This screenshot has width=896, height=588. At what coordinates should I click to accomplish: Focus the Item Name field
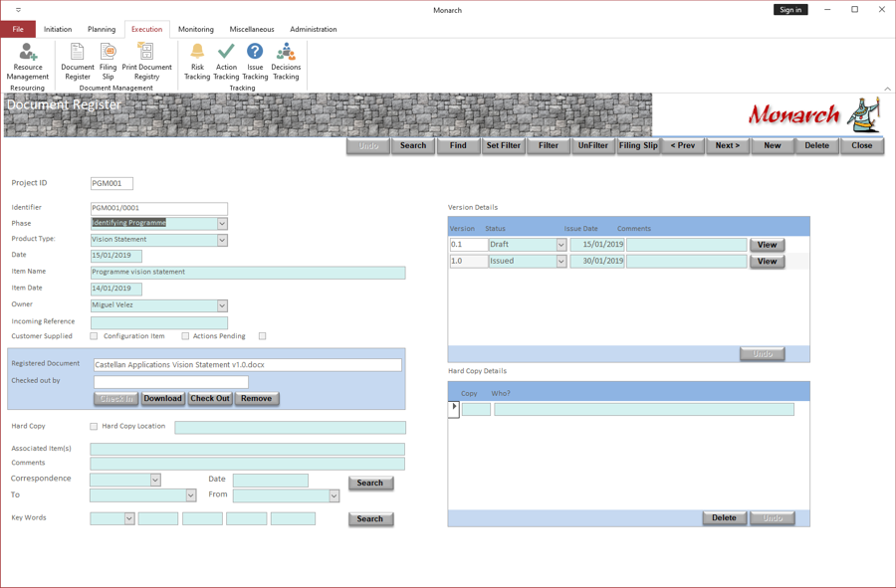pos(248,273)
